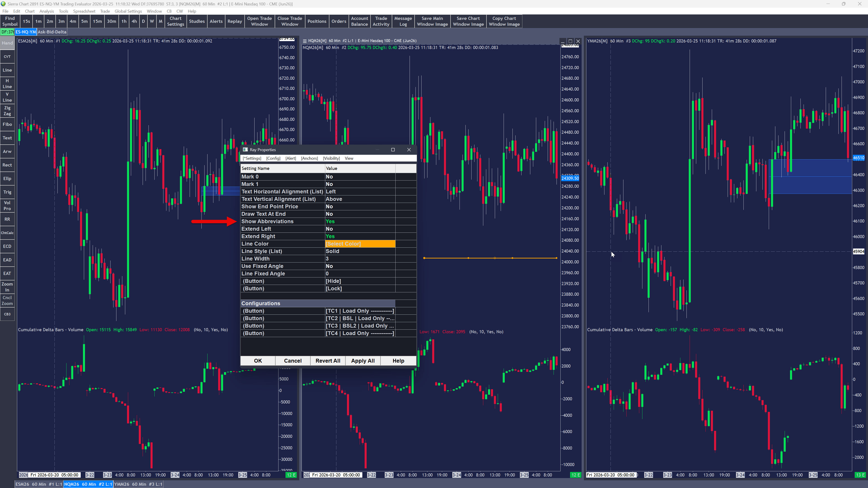Switch to the [Anchors] tab
Screen dimensions: 868x488
point(309,158)
